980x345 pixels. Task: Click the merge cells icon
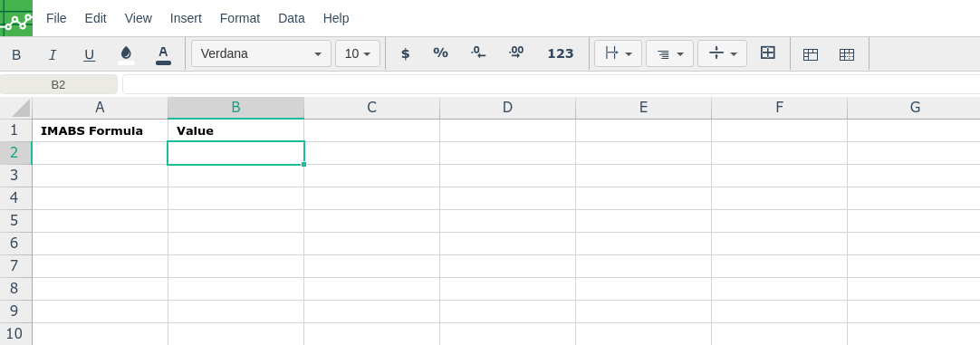(x=767, y=53)
